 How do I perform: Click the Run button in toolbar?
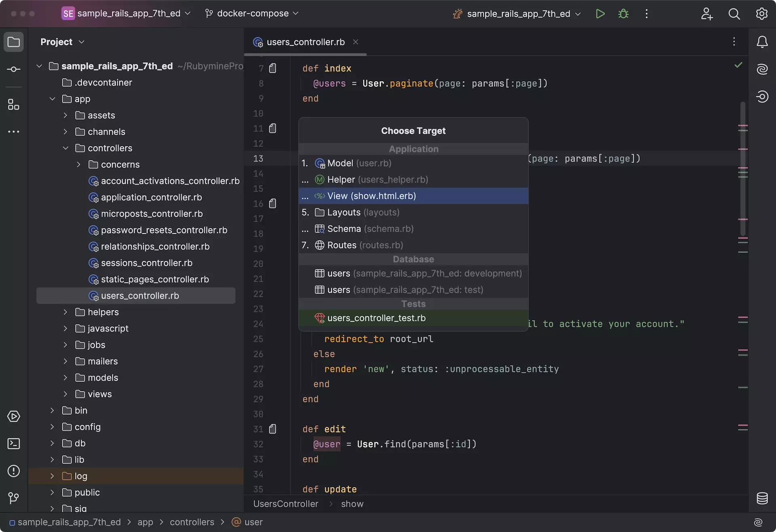(x=600, y=14)
